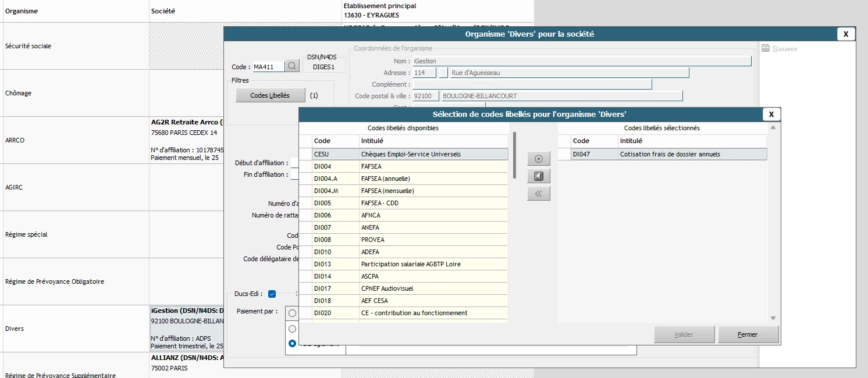
Task: Select the DI004 FAFSEA row
Action: click(x=403, y=166)
